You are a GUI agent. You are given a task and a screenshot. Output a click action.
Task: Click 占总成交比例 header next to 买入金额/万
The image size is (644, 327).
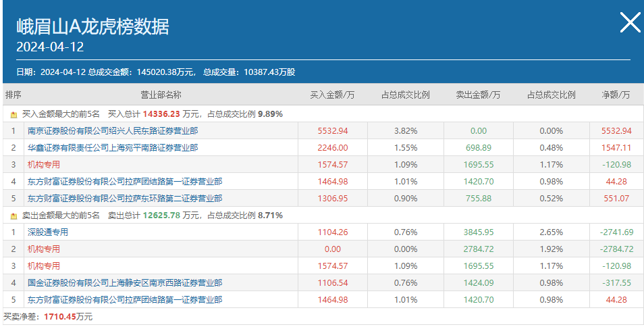coord(406,95)
